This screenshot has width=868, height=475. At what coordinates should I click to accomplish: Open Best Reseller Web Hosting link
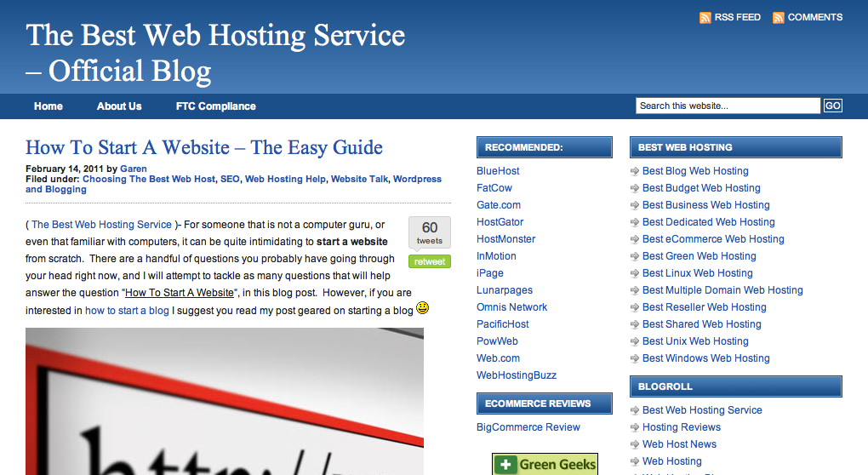(704, 307)
